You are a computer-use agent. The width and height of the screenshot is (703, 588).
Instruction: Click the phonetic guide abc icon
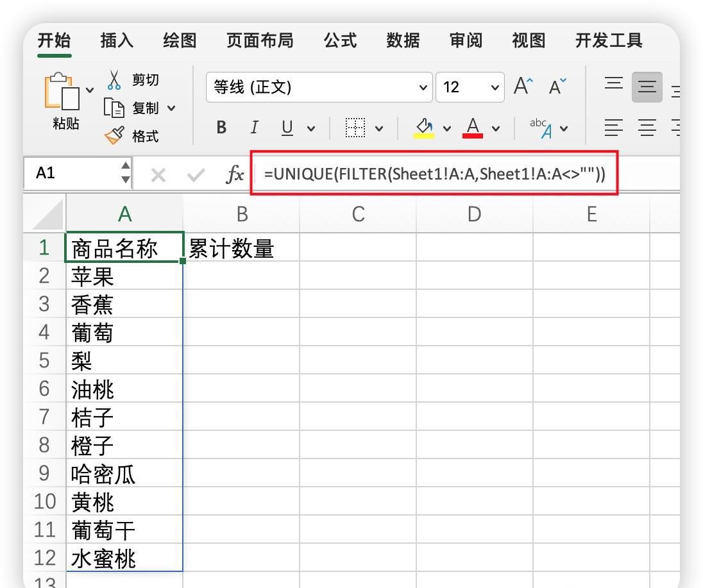(x=541, y=128)
